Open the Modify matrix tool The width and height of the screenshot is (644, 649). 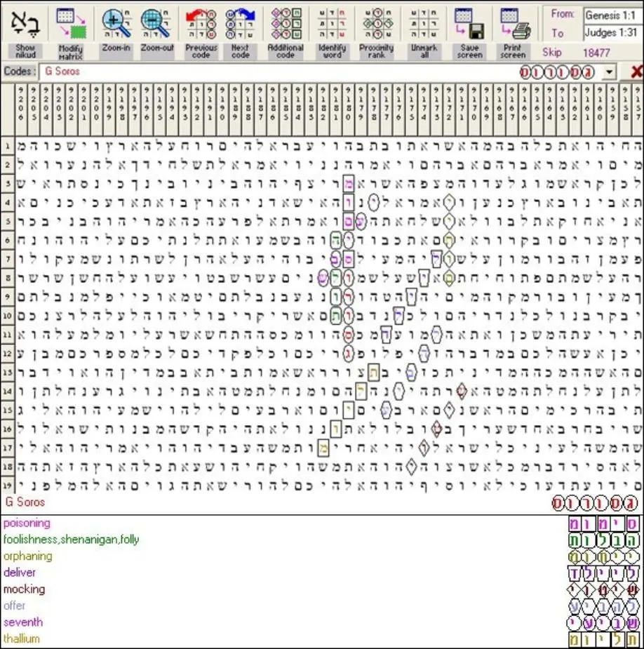click(x=70, y=24)
